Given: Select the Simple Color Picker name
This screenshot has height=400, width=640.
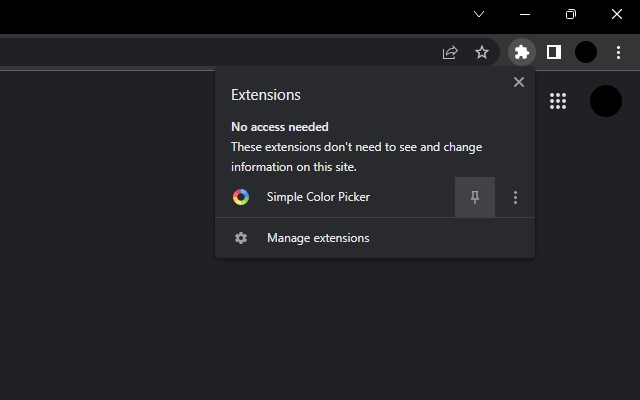Looking at the screenshot, I should tap(318, 197).
